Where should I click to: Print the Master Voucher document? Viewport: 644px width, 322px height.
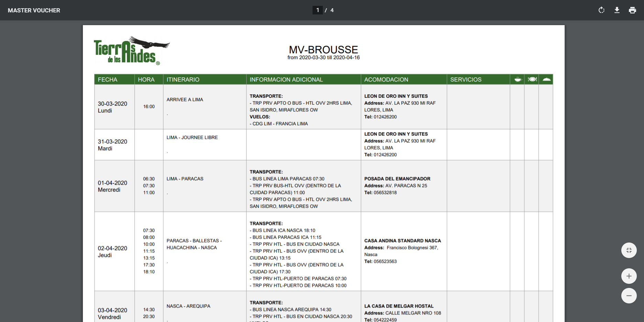(632, 10)
